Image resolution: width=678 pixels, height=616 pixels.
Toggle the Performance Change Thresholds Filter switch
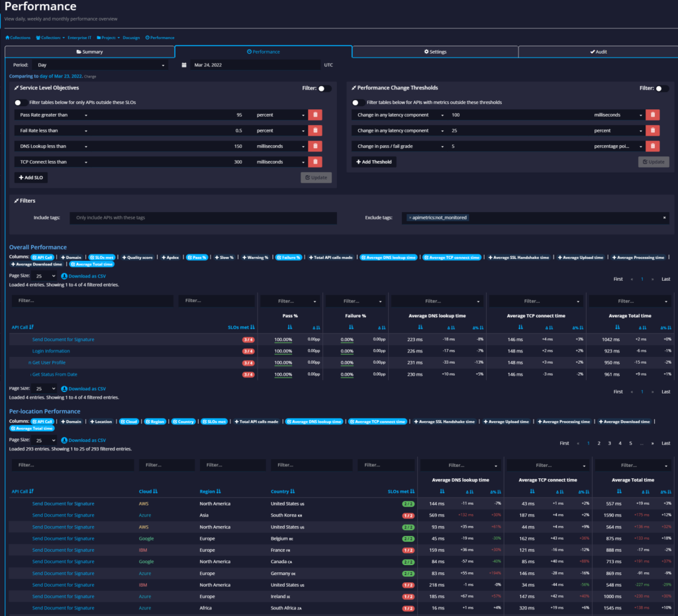(x=662, y=88)
